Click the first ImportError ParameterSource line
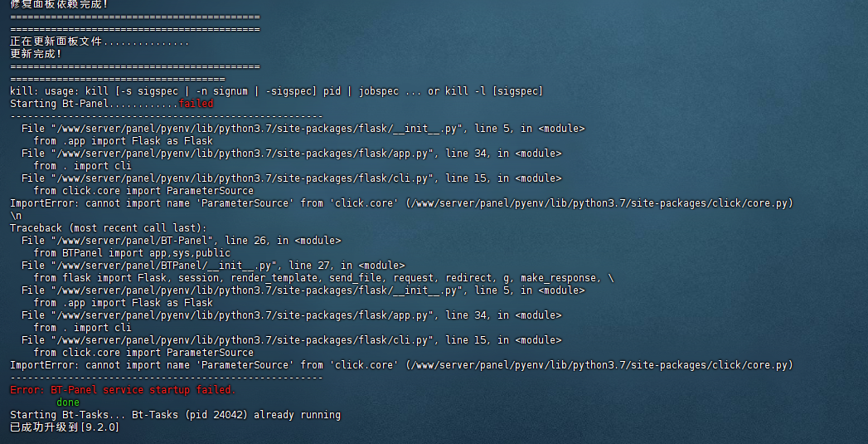This screenshot has height=444, width=868. tap(402, 203)
